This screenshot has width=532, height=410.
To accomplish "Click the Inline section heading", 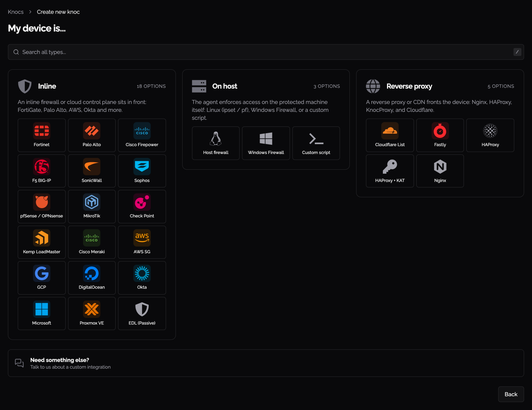I will pyautogui.click(x=47, y=86).
